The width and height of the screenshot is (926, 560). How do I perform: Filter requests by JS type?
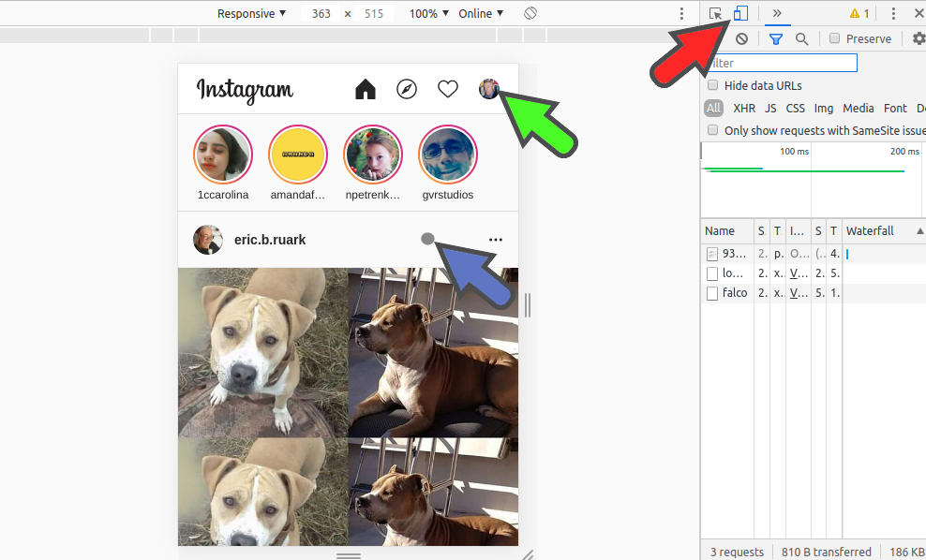point(770,108)
